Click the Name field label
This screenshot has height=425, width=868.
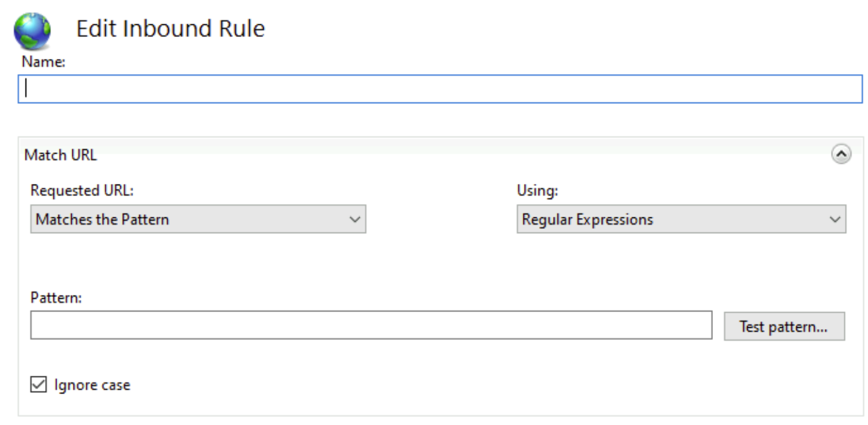tap(43, 61)
